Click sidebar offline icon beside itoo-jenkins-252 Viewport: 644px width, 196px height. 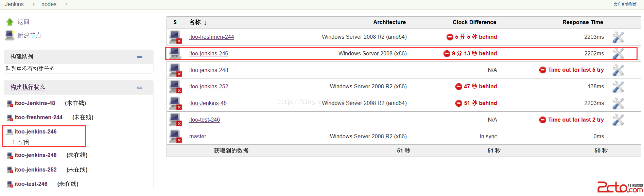10,170
